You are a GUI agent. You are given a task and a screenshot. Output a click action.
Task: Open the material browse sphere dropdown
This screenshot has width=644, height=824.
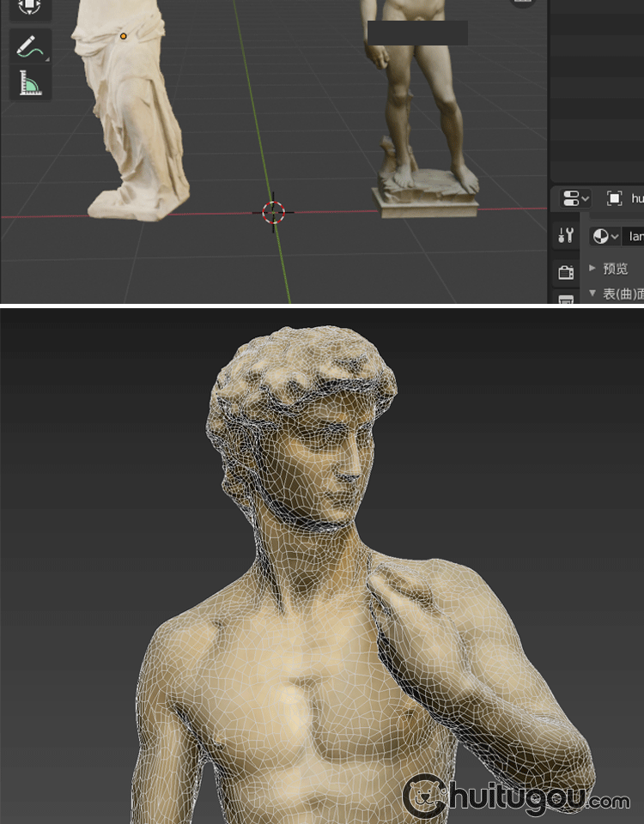pos(605,236)
